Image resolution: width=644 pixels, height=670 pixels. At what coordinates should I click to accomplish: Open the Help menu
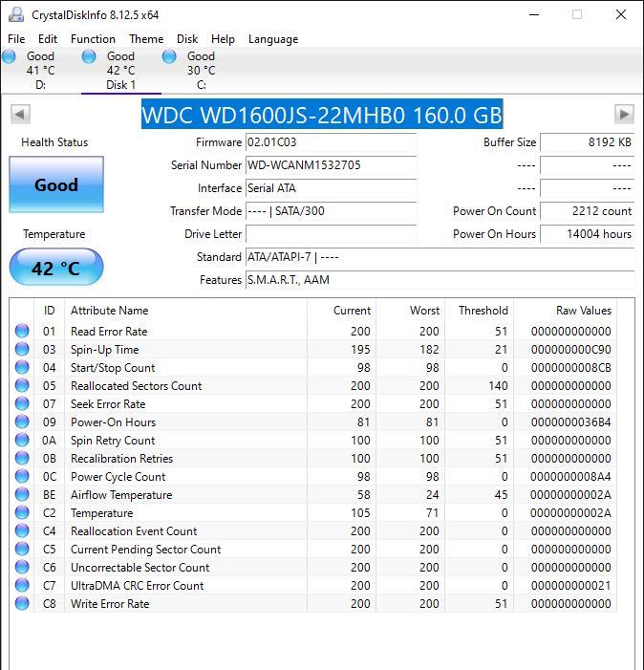[x=223, y=39]
